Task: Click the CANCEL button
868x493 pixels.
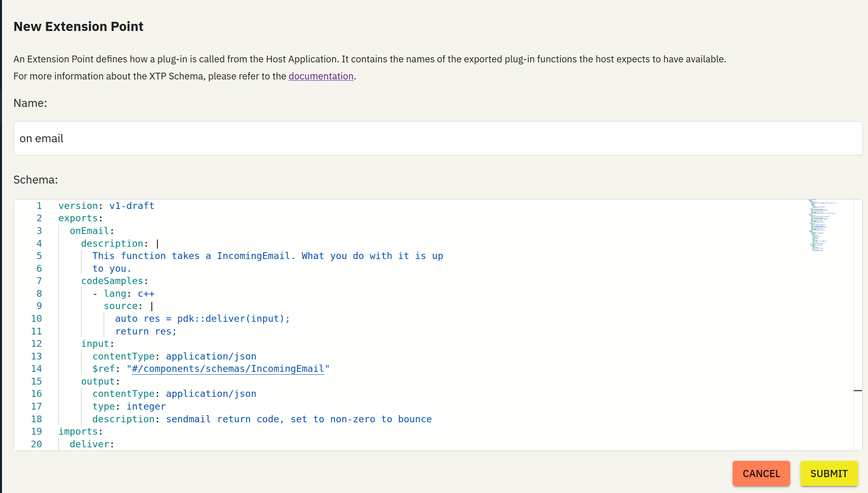Action: click(761, 473)
